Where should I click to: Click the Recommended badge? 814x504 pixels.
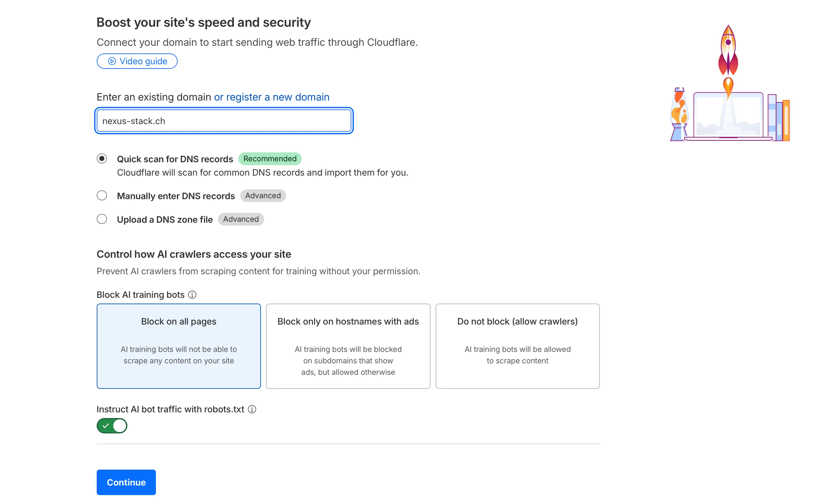pyautogui.click(x=270, y=159)
